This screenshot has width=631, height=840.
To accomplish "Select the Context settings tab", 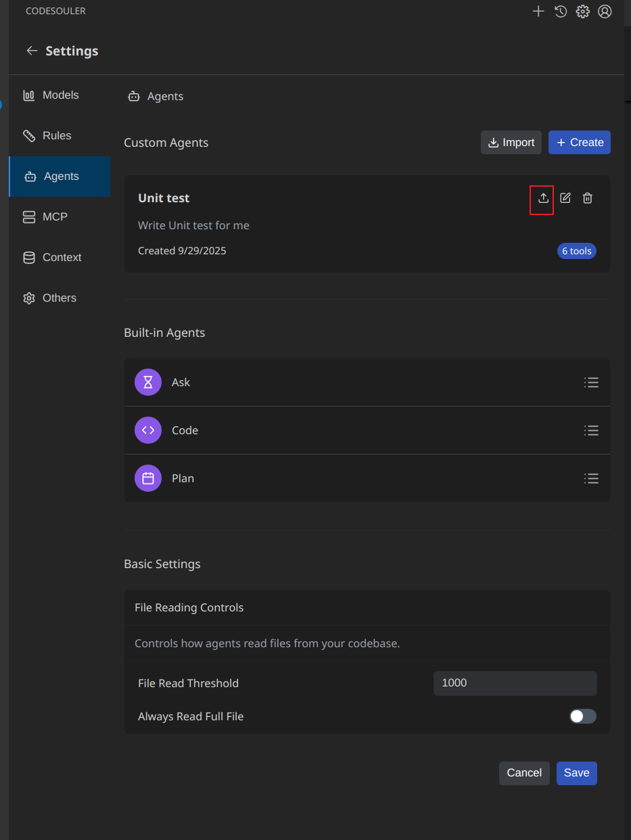I will (x=61, y=258).
